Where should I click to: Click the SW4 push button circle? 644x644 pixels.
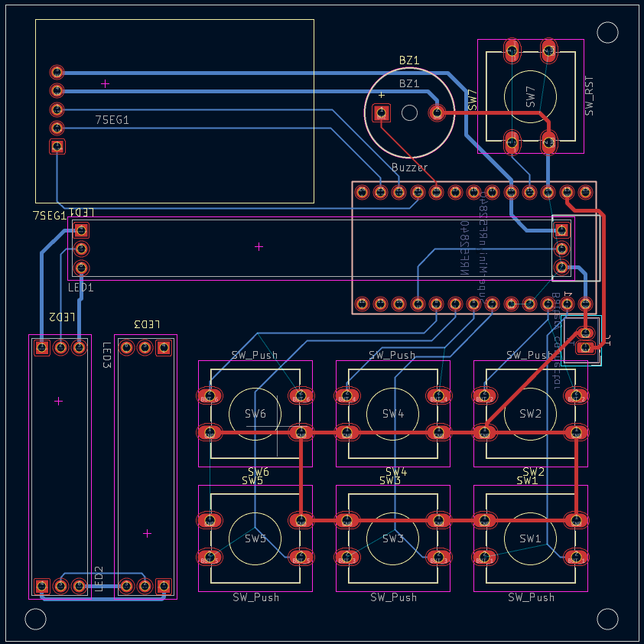point(392,413)
